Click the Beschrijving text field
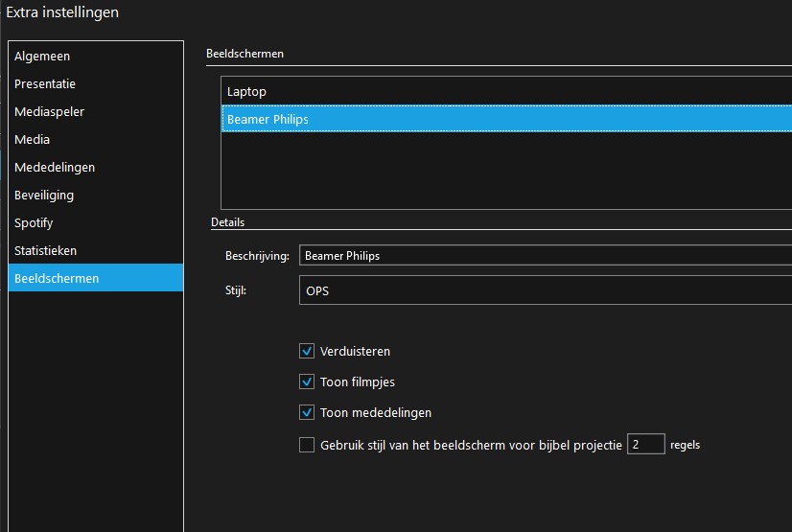 546,255
